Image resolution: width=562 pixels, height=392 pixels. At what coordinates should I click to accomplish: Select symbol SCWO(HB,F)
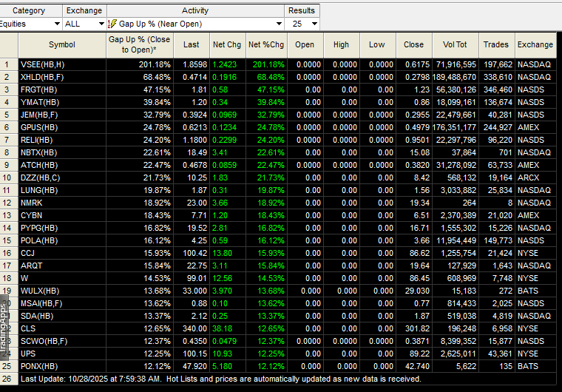pos(44,341)
